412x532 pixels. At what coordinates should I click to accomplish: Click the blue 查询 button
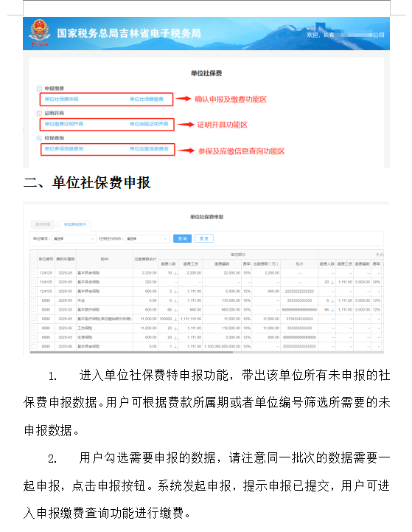click(x=182, y=238)
